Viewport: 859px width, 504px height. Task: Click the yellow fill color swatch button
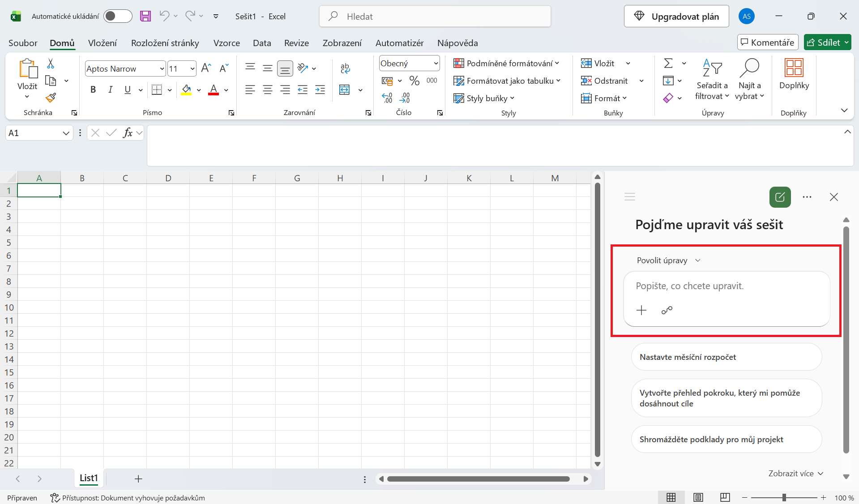[x=186, y=90]
